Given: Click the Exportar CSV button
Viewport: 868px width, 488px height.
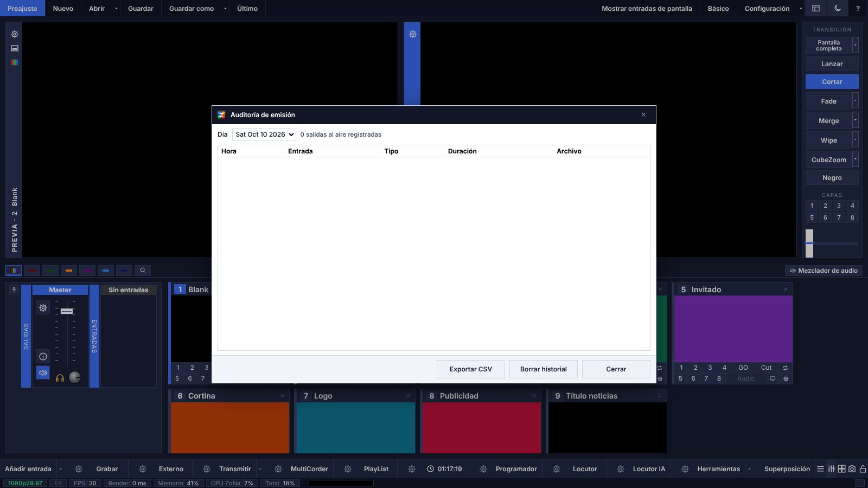Looking at the screenshot, I should click(471, 369).
